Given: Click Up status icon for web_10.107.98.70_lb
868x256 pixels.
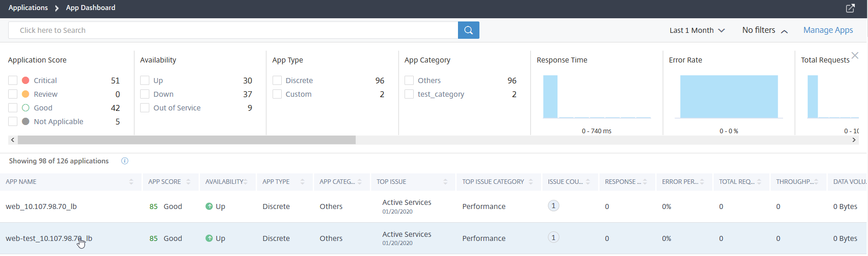Looking at the screenshot, I should (x=209, y=206).
